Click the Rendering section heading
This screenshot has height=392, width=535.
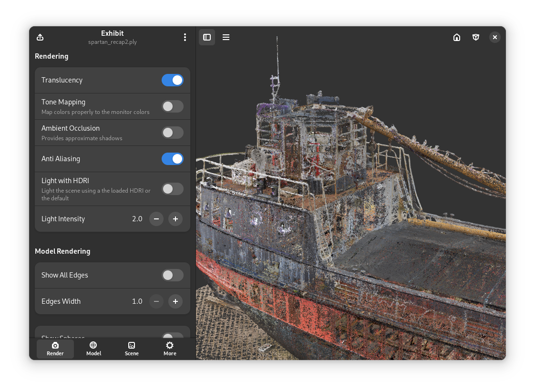click(51, 56)
